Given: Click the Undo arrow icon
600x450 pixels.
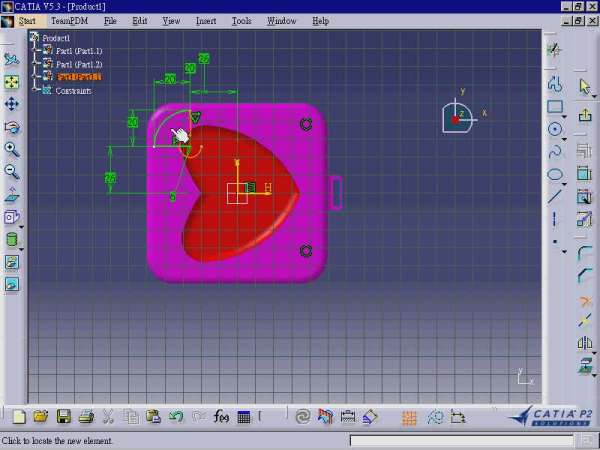Looking at the screenshot, I should [x=176, y=417].
